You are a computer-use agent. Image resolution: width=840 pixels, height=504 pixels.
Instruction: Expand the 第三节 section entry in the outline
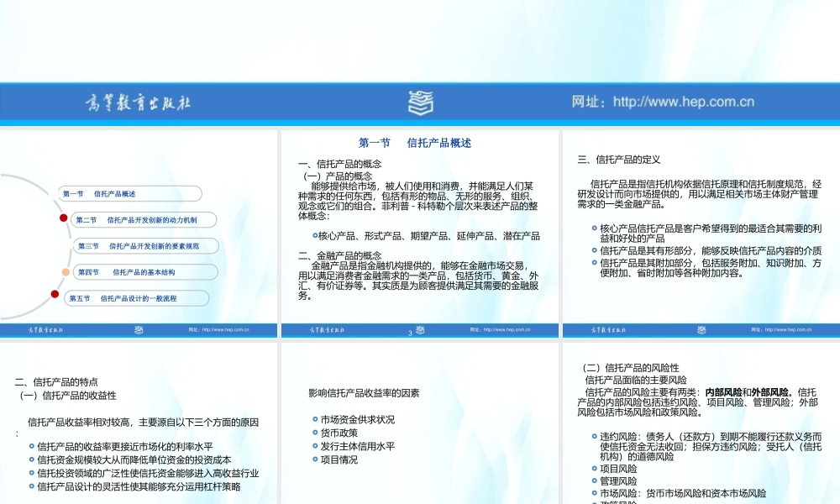click(147, 245)
